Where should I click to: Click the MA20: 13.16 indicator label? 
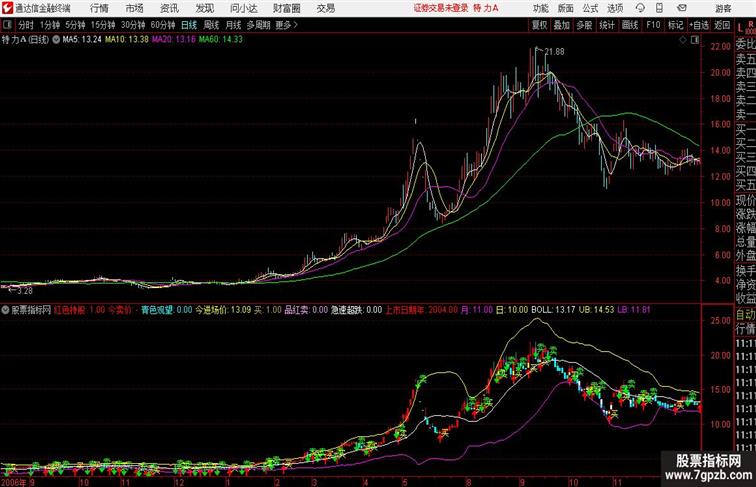[174, 40]
